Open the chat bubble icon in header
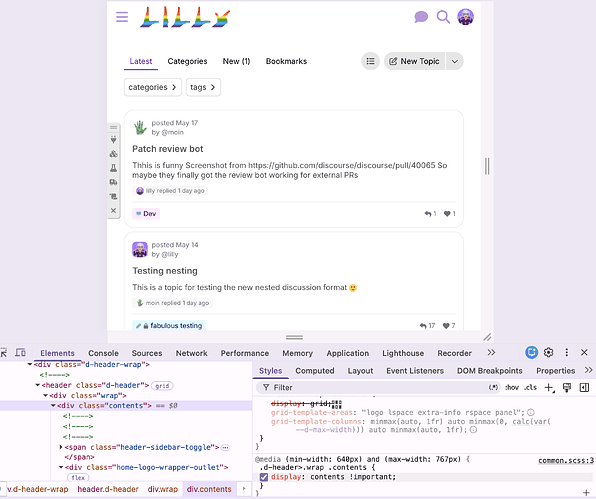Viewport: 596px width, 499px height. (x=421, y=17)
